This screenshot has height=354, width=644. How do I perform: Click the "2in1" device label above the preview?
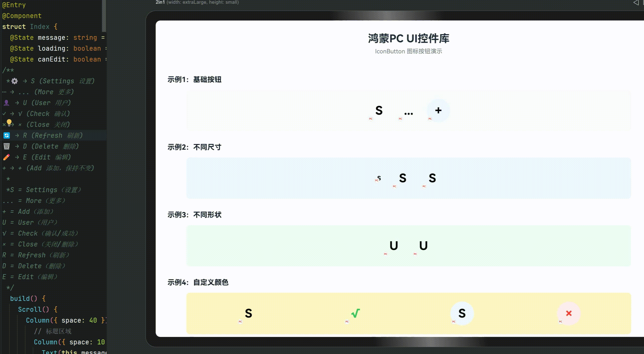[160, 2]
